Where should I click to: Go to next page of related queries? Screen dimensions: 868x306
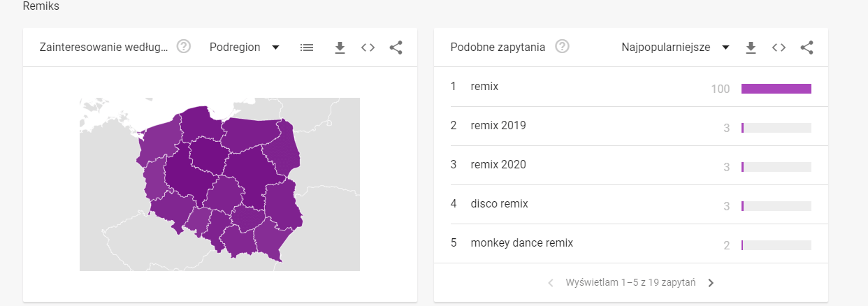(711, 283)
